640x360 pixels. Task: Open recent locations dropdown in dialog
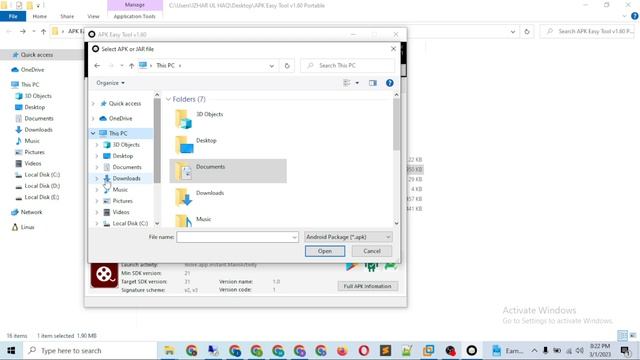(x=122, y=65)
